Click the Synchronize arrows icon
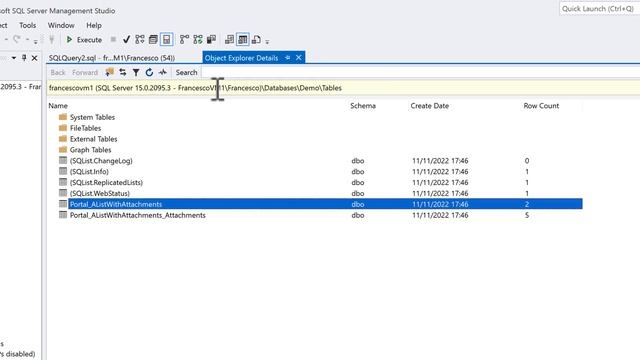Viewport: 640px width, 360px height. pos(123,72)
